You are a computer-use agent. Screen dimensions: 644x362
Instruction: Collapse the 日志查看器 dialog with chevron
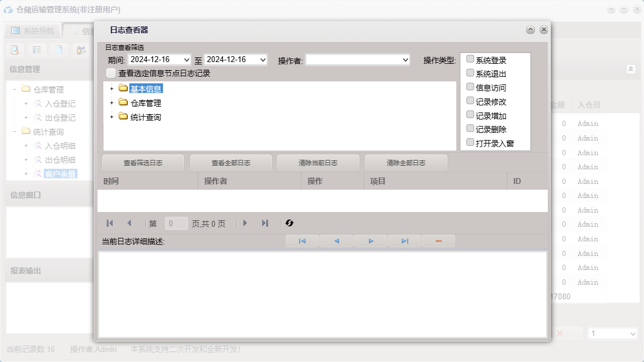click(530, 29)
